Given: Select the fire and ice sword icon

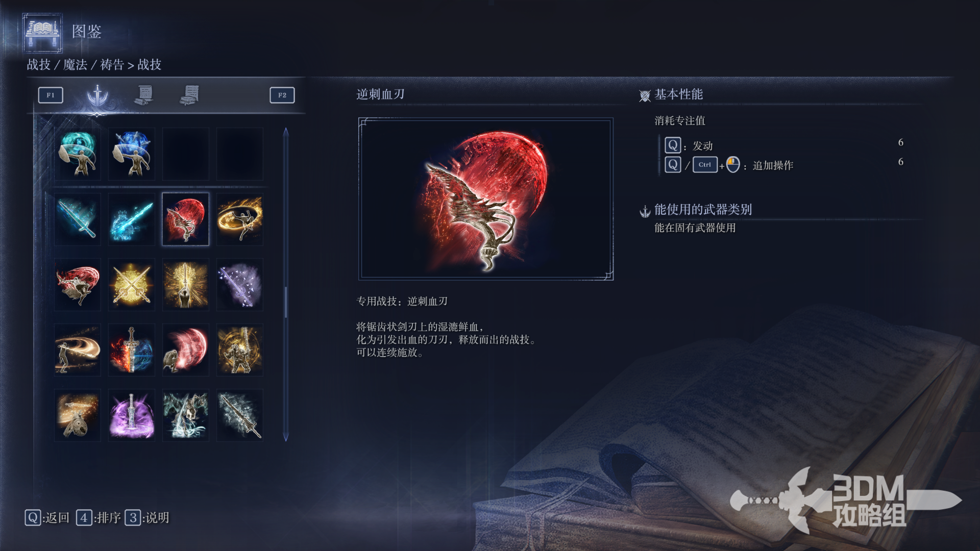Looking at the screenshot, I should tap(132, 349).
